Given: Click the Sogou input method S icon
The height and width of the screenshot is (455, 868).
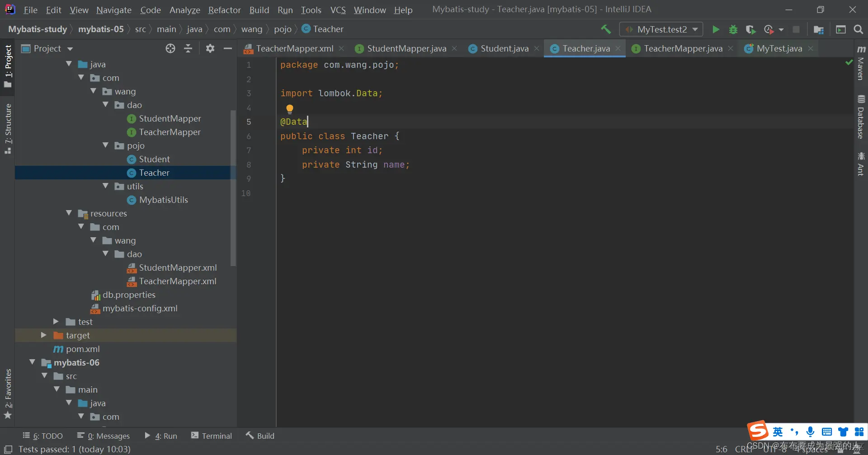Looking at the screenshot, I should (758, 431).
